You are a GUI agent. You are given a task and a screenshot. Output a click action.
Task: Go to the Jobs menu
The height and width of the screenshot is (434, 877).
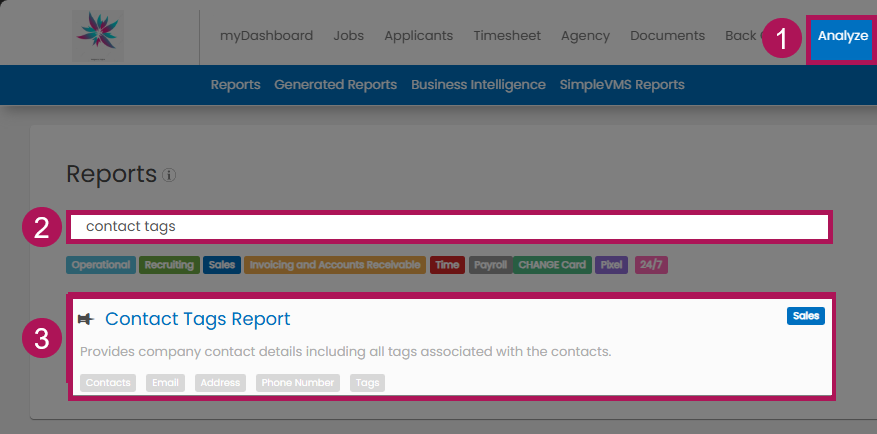(348, 36)
